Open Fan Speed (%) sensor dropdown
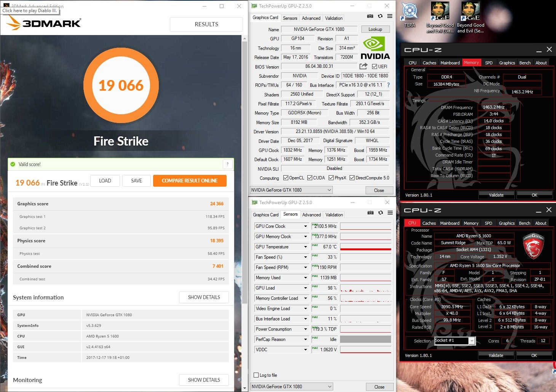556x392 pixels. 305,257
